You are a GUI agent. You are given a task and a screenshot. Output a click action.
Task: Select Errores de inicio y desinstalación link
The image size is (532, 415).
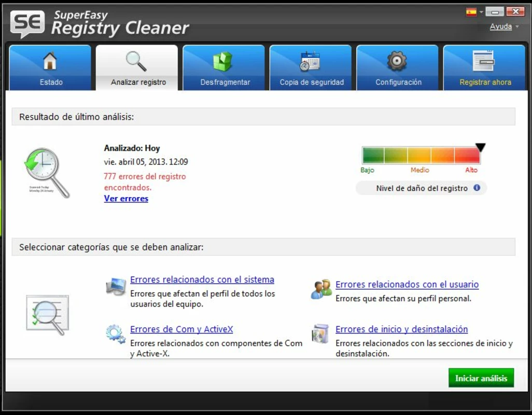coord(402,329)
